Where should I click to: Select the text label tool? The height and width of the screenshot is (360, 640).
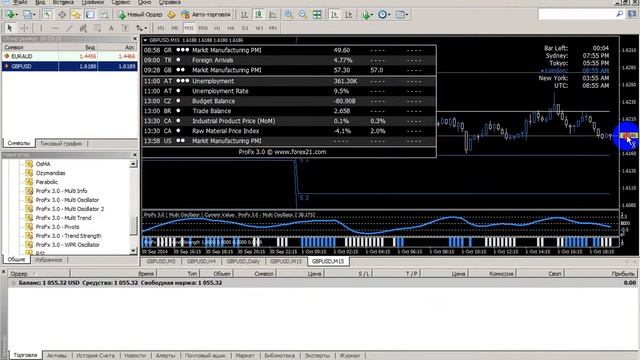125,28
